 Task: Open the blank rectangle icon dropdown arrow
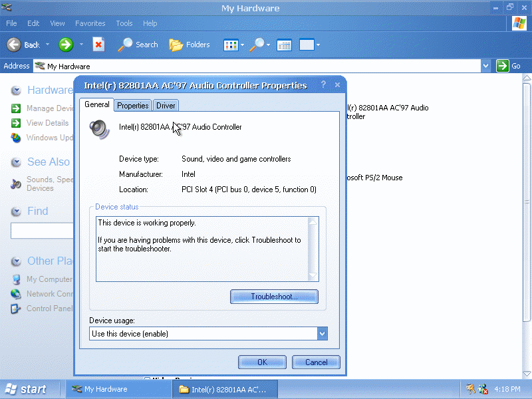(318, 45)
